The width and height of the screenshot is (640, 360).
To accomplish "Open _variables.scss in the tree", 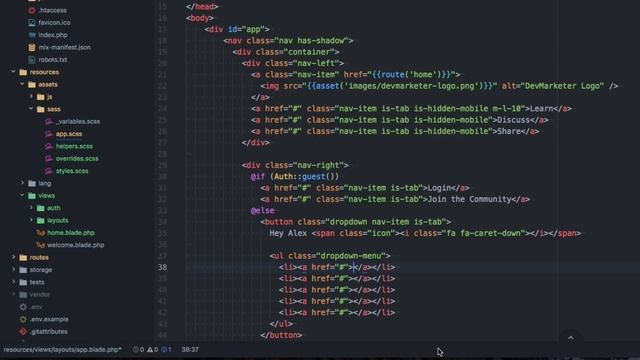I will tap(78, 122).
